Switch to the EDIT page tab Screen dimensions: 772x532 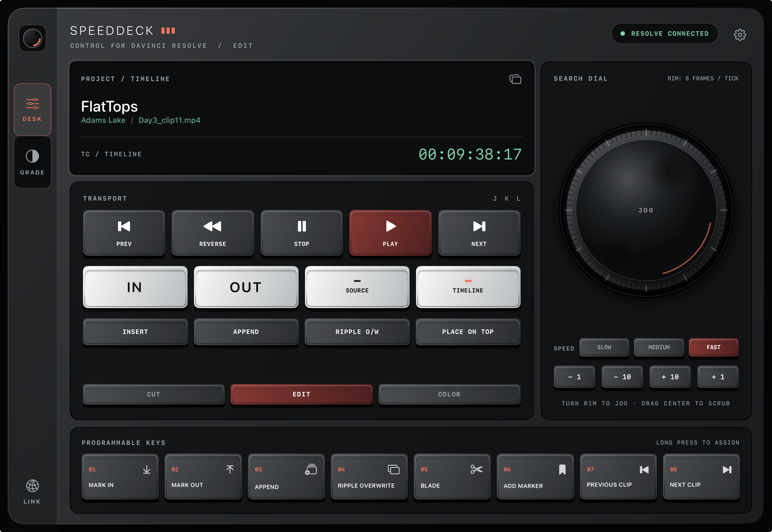[x=302, y=394]
